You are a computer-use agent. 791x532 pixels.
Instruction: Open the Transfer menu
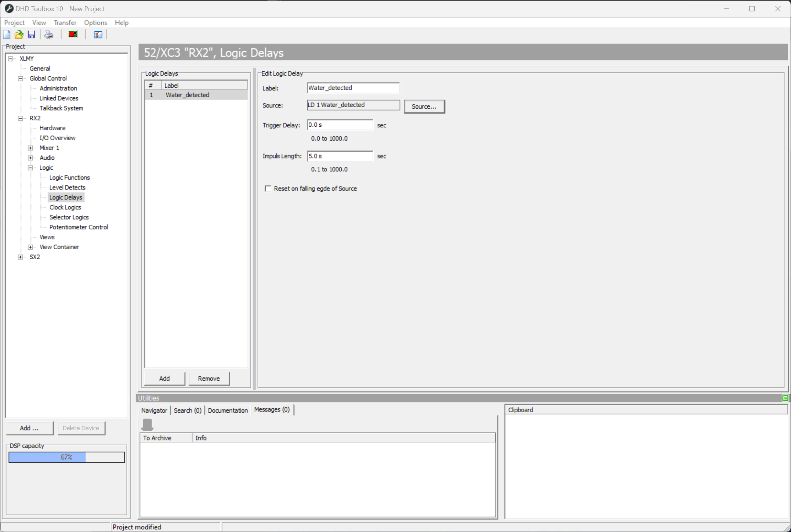point(65,22)
